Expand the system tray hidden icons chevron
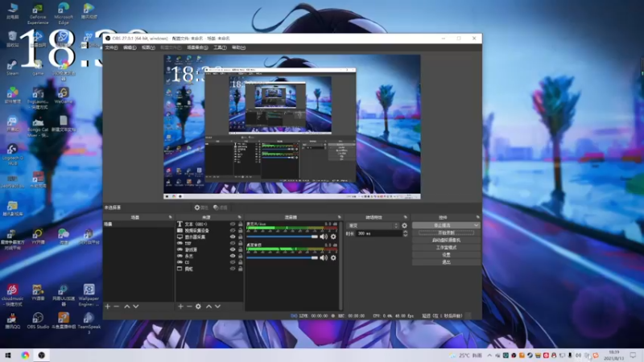Image resolution: width=644 pixels, height=362 pixels. (489, 356)
